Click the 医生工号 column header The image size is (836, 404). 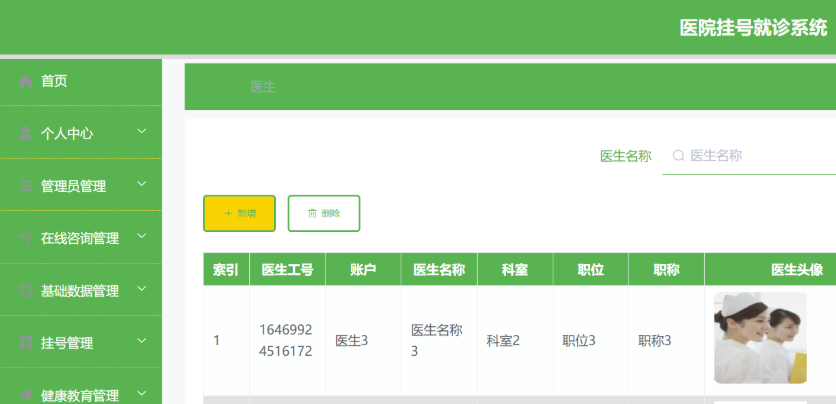[x=287, y=270]
